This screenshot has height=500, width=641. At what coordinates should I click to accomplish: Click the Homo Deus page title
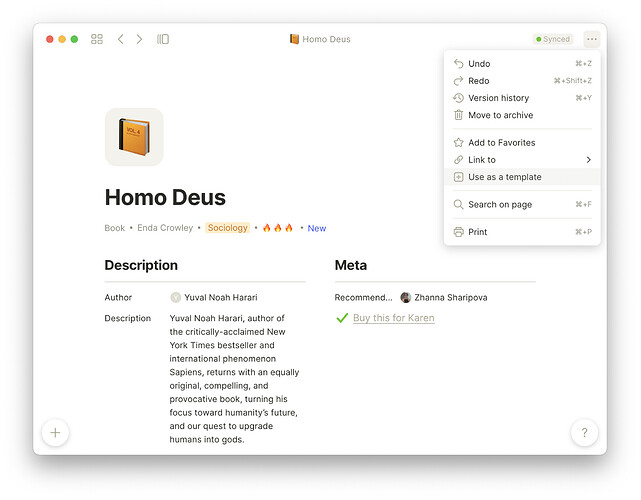(x=165, y=197)
